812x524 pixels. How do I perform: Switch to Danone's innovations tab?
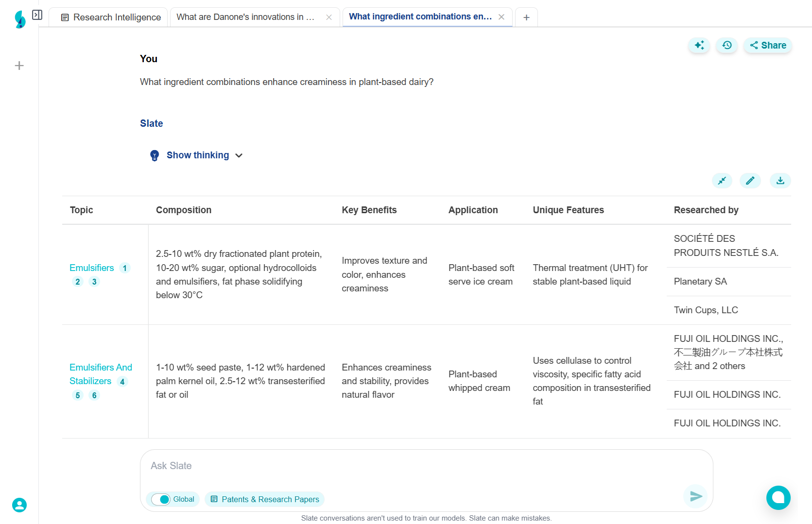pos(245,17)
